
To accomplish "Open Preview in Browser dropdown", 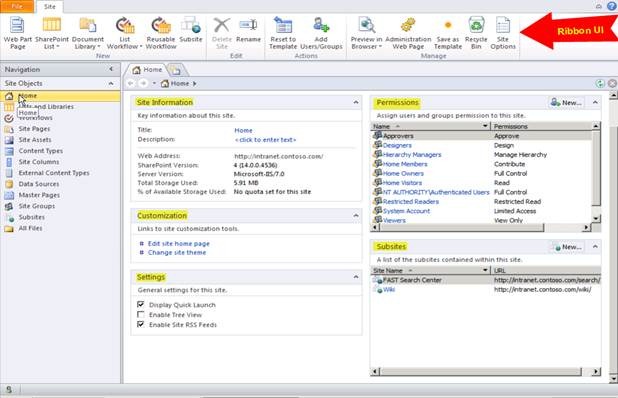I will point(367,33).
